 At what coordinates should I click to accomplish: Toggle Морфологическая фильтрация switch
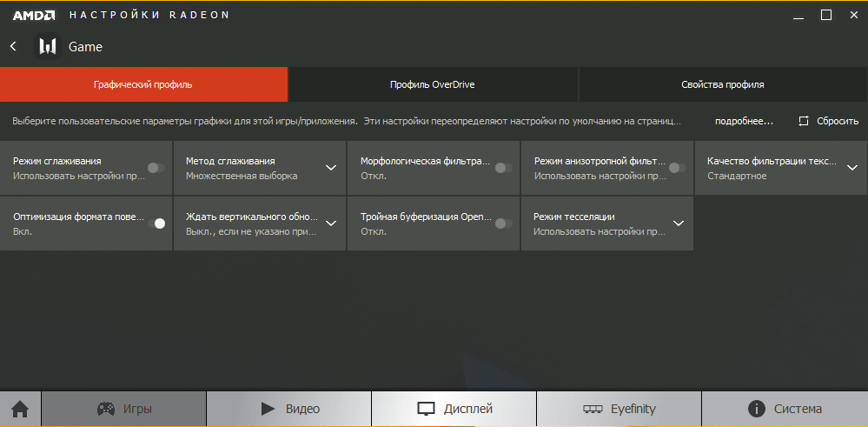tap(504, 168)
